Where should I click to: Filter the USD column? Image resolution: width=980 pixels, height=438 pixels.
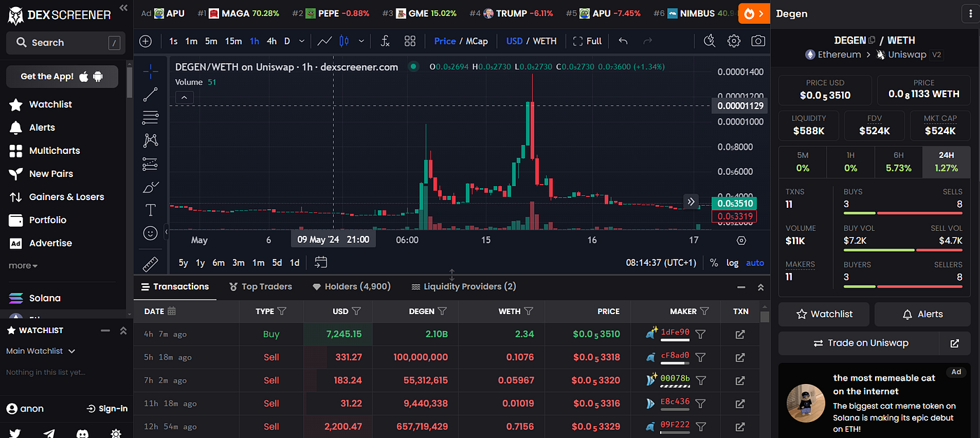pyautogui.click(x=356, y=311)
